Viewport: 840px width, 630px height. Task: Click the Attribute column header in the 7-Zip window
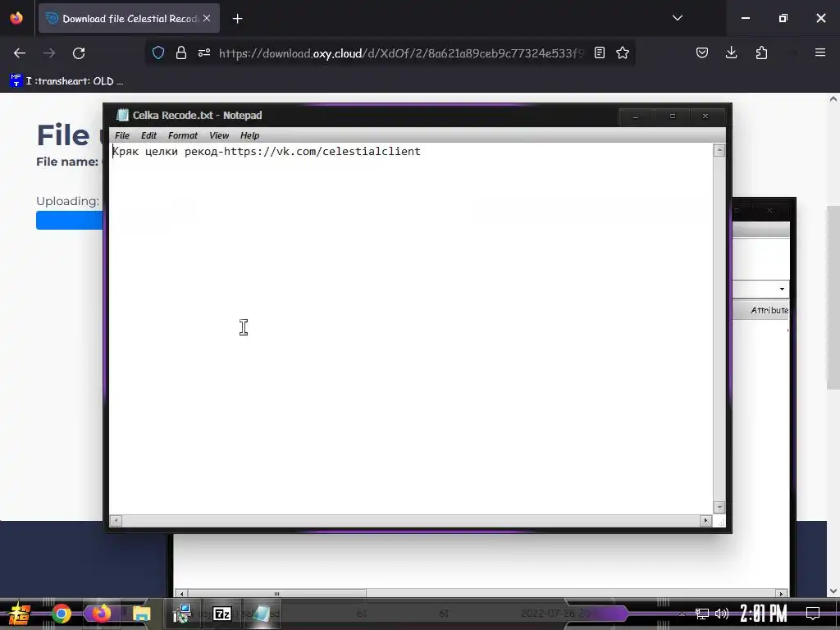pyautogui.click(x=760, y=310)
